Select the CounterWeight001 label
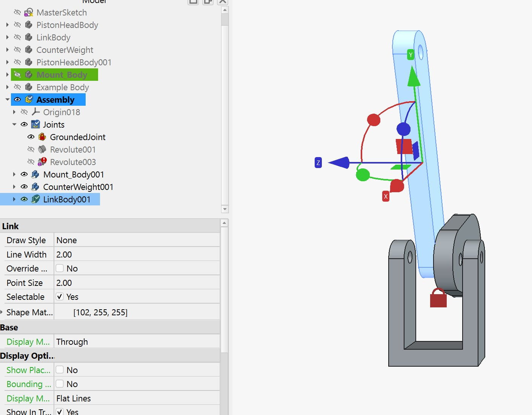532x415 pixels. (x=78, y=187)
